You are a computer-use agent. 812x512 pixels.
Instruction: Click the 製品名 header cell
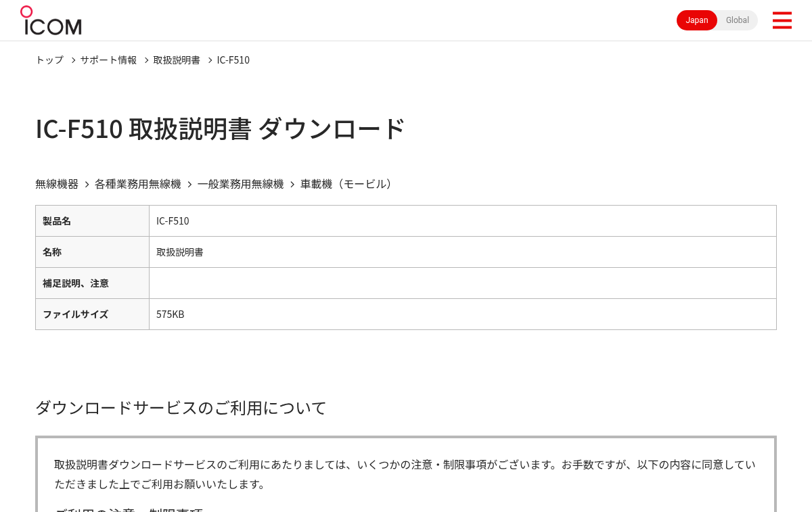point(92,221)
